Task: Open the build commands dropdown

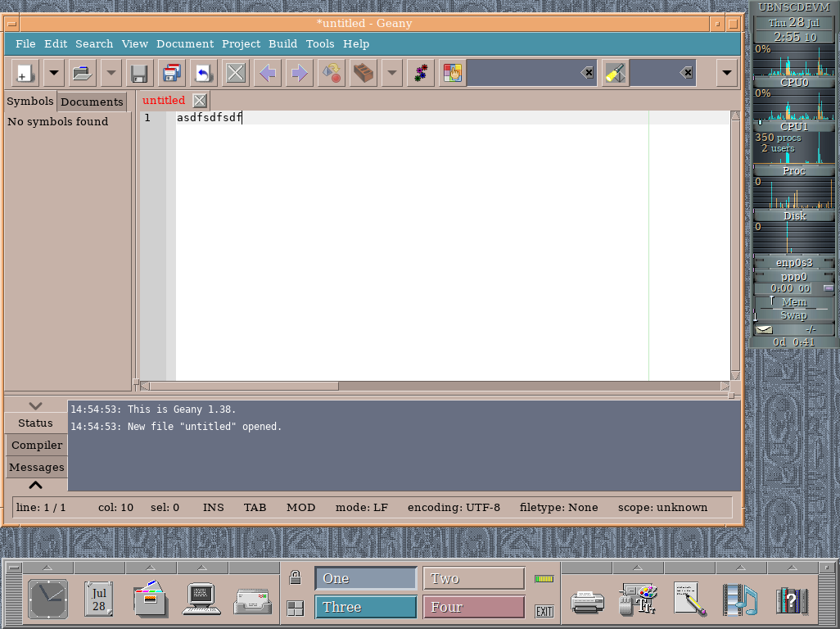Action: [391, 73]
